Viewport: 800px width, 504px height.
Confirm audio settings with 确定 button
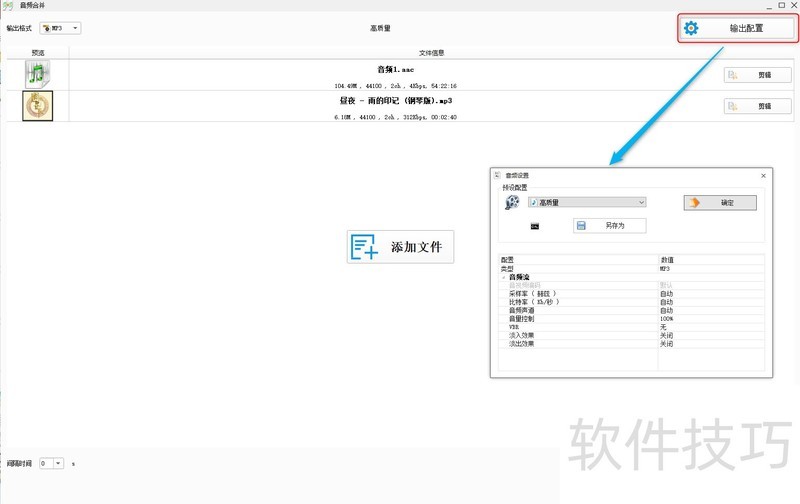720,203
